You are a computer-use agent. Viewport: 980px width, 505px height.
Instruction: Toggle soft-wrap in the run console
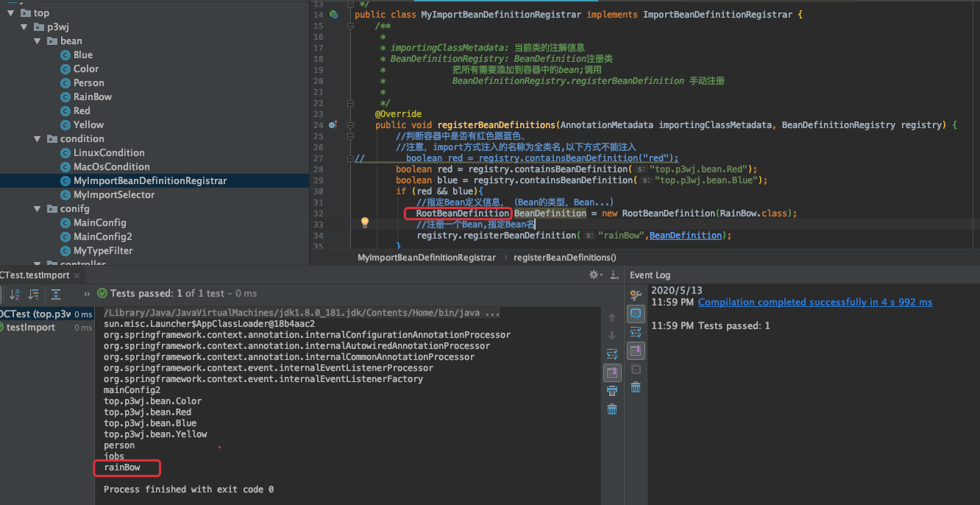tap(612, 354)
